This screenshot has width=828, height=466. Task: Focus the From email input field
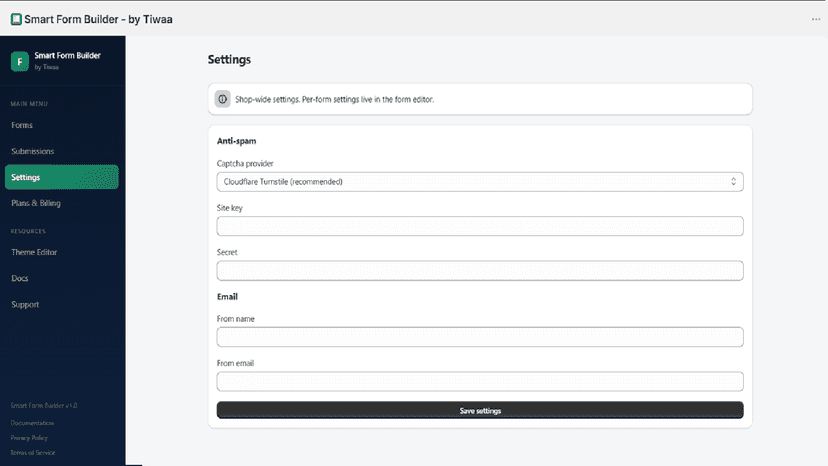point(480,381)
